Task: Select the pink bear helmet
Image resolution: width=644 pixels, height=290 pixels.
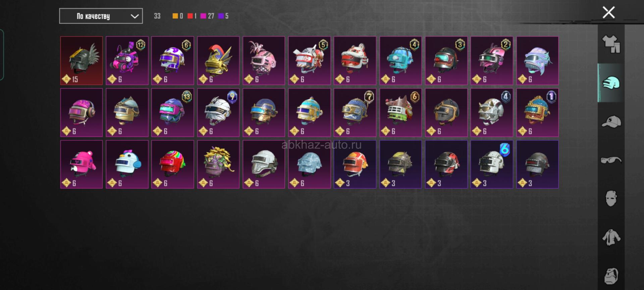Action: pos(82,164)
